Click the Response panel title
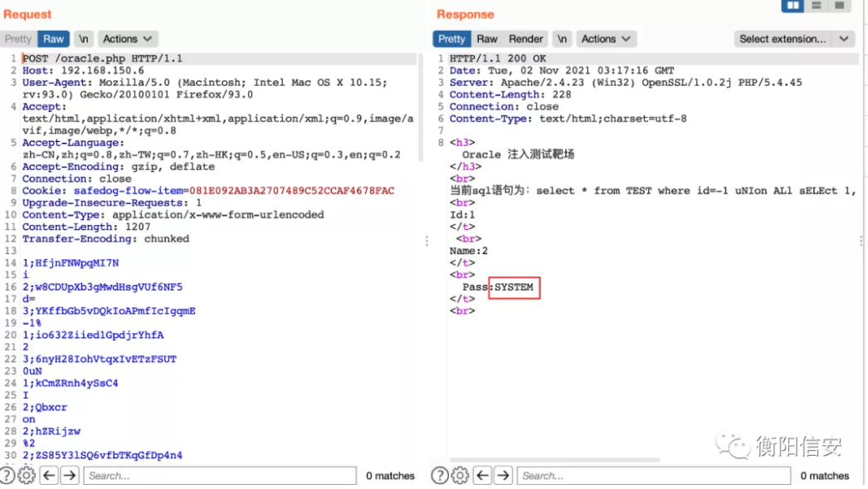868x489 pixels. [465, 14]
